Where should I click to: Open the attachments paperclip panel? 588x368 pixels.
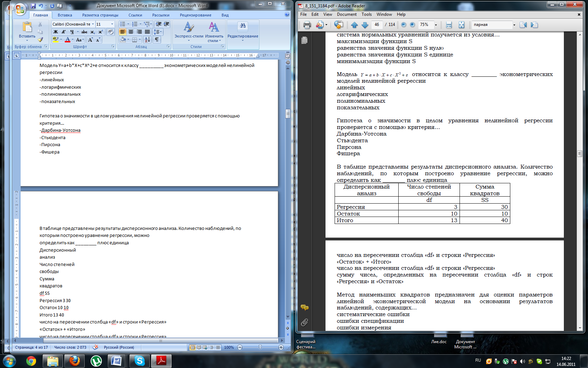coord(304,322)
